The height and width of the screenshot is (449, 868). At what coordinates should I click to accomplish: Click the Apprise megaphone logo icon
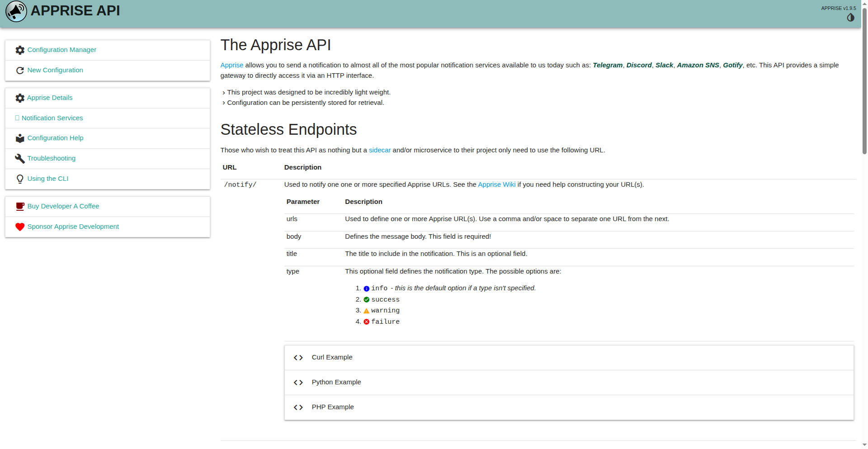pos(16,11)
